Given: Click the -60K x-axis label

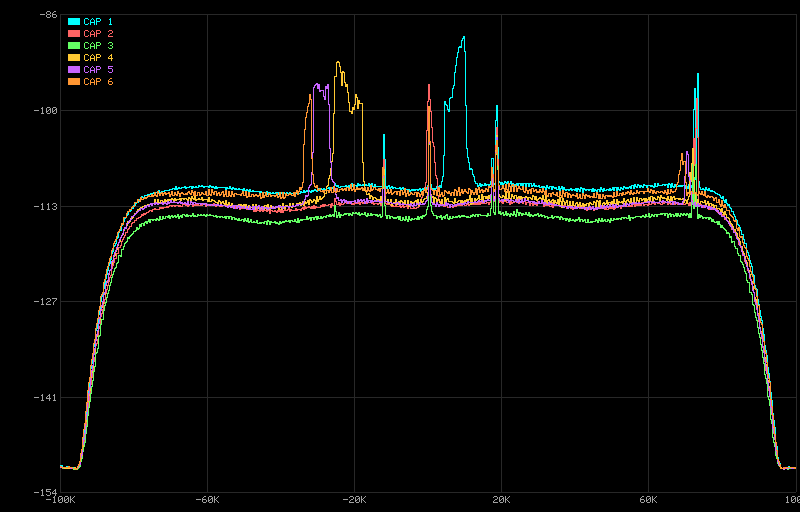Looking at the screenshot, I should click(x=207, y=500).
